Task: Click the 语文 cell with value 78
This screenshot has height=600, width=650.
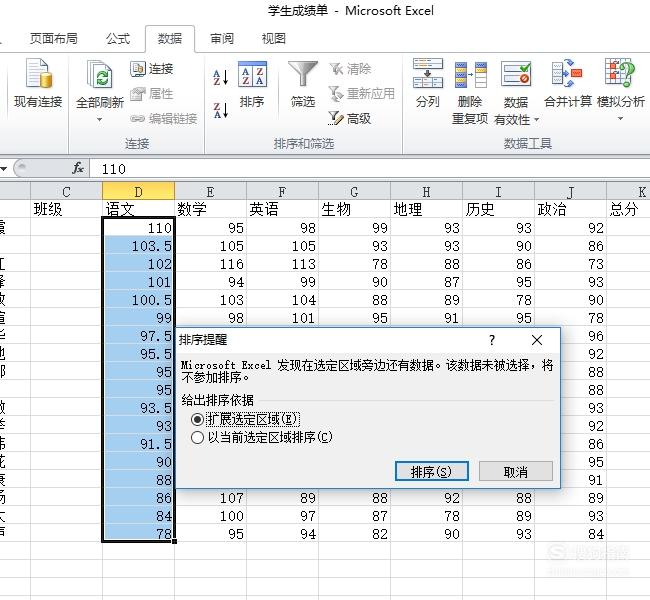Action: point(138,533)
